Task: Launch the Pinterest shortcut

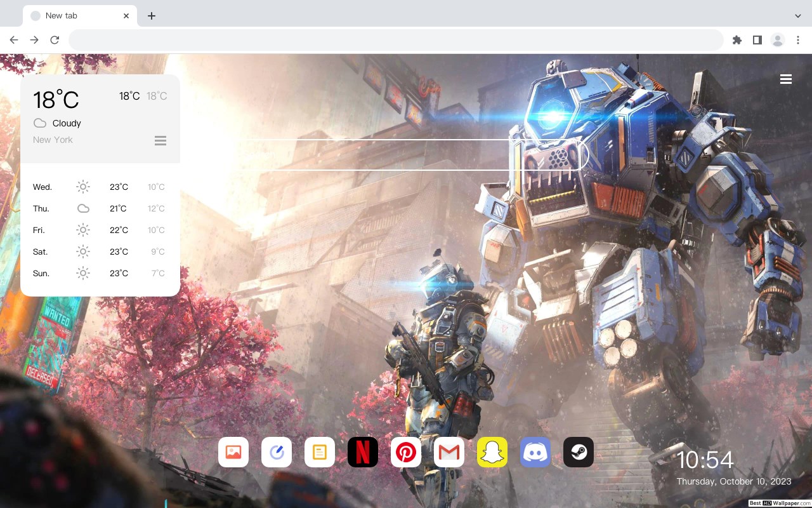Action: 406,452
